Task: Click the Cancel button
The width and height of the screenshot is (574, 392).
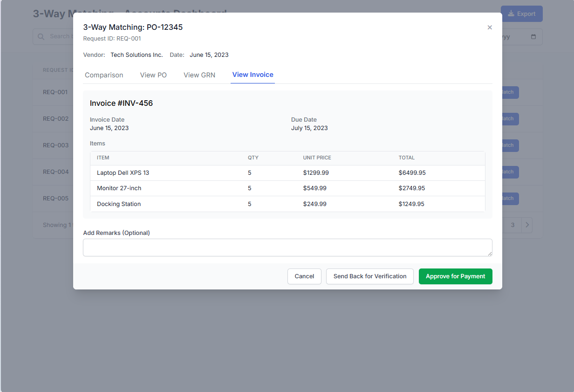Action: point(304,276)
